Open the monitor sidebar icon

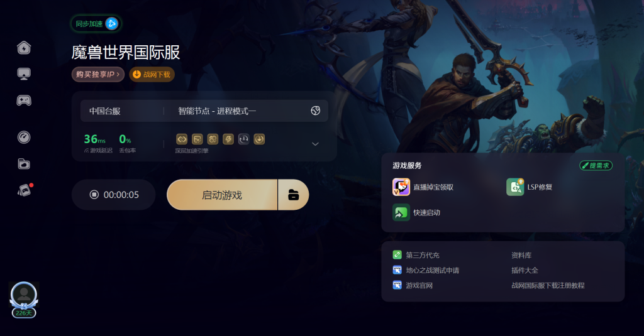[x=24, y=74]
